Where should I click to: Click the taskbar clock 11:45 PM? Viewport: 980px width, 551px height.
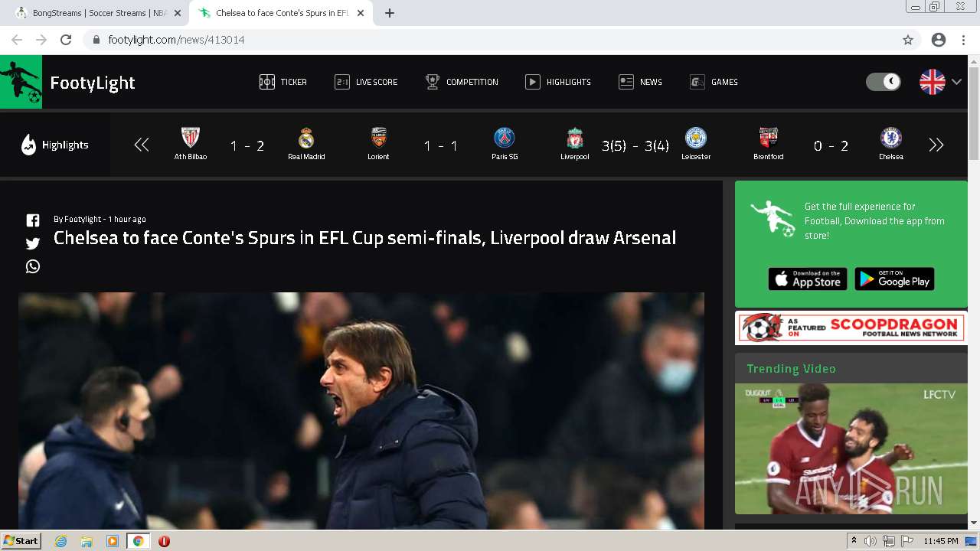[941, 541]
